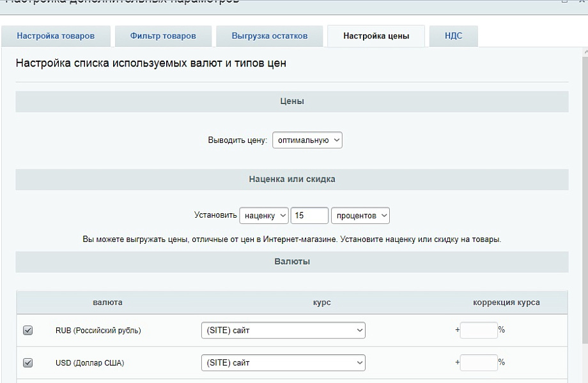588x383 pixels.
Task: Click the vertical scrollbar on the right
Action: pyautogui.click(x=584, y=191)
